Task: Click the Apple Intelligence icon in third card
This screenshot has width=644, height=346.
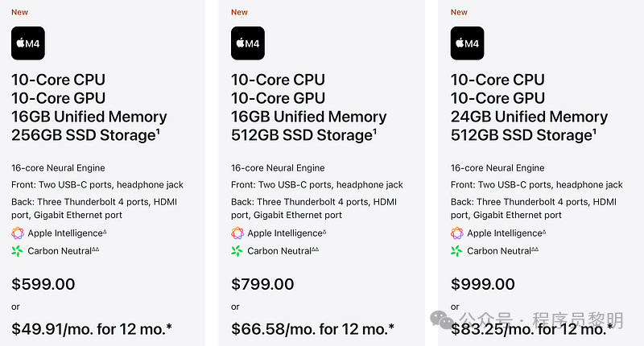Action: click(x=457, y=233)
